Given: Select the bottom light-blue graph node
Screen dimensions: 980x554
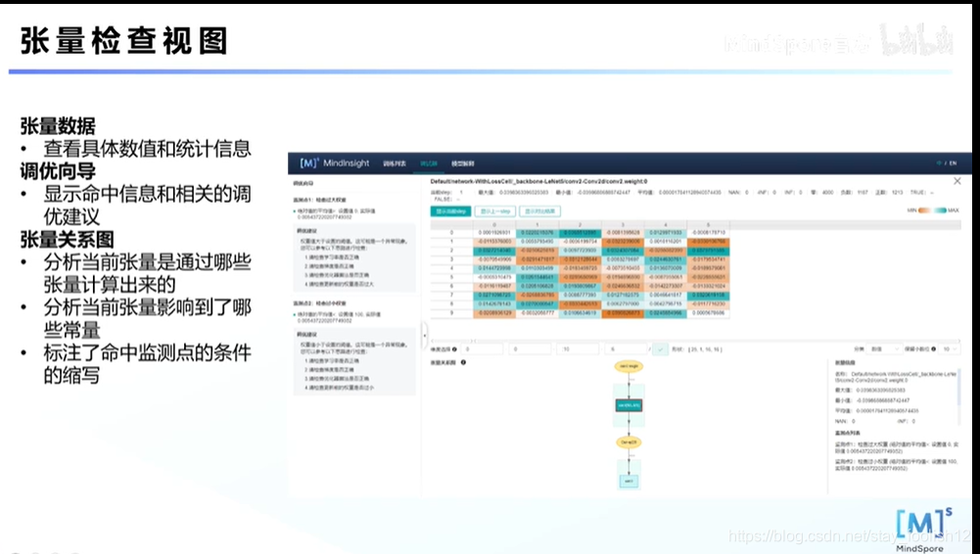Looking at the screenshot, I should [x=629, y=481].
